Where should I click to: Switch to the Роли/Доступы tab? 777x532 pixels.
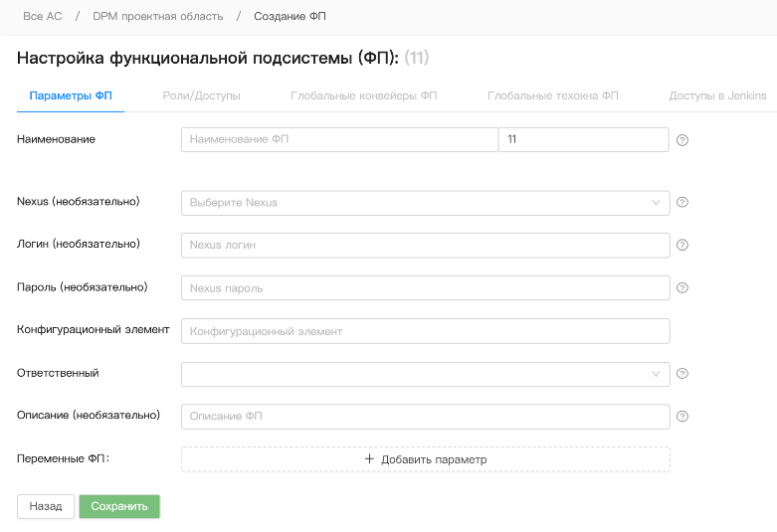[201, 96]
